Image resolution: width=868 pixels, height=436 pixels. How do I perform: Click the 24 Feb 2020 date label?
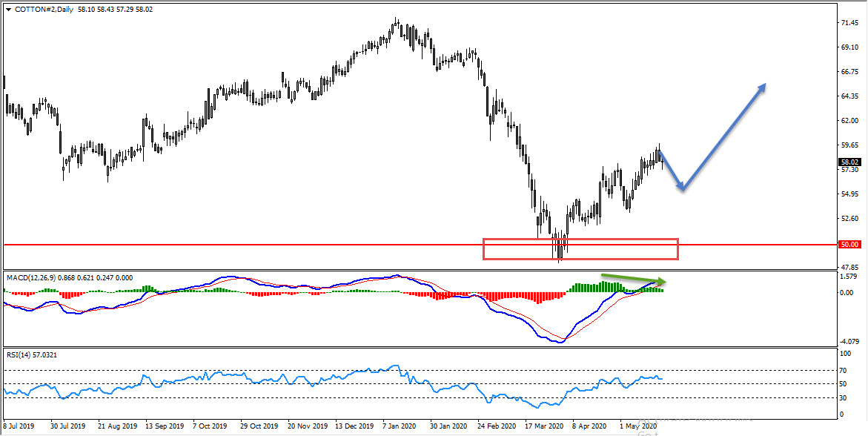tap(497, 427)
